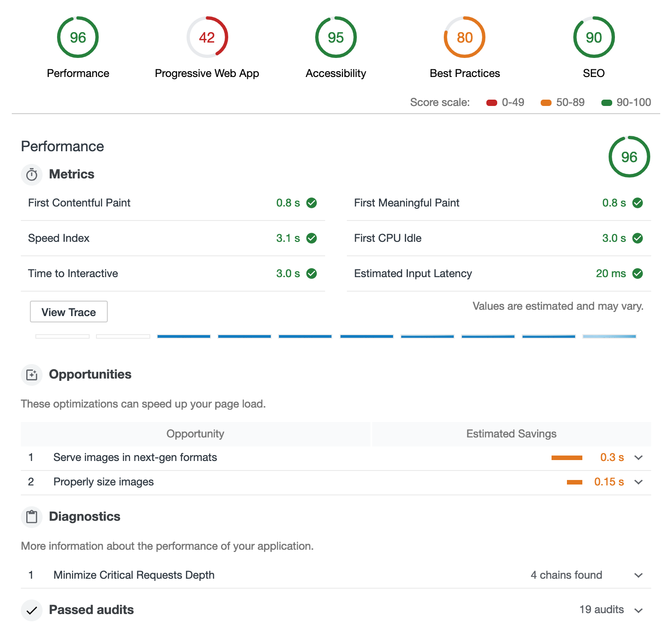Jump to Progressive Web App score gauge
Screen dimensions: 672x643
point(207,37)
